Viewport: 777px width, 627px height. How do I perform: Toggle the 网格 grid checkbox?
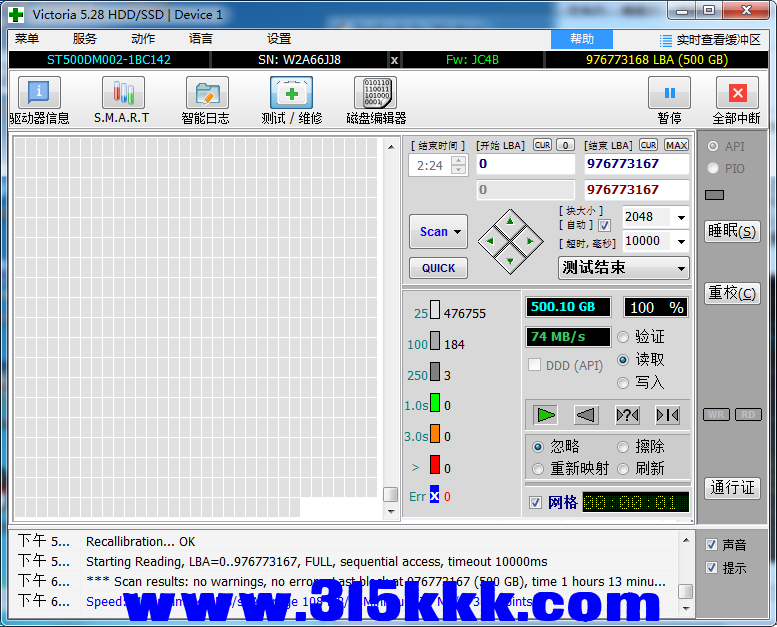(536, 502)
